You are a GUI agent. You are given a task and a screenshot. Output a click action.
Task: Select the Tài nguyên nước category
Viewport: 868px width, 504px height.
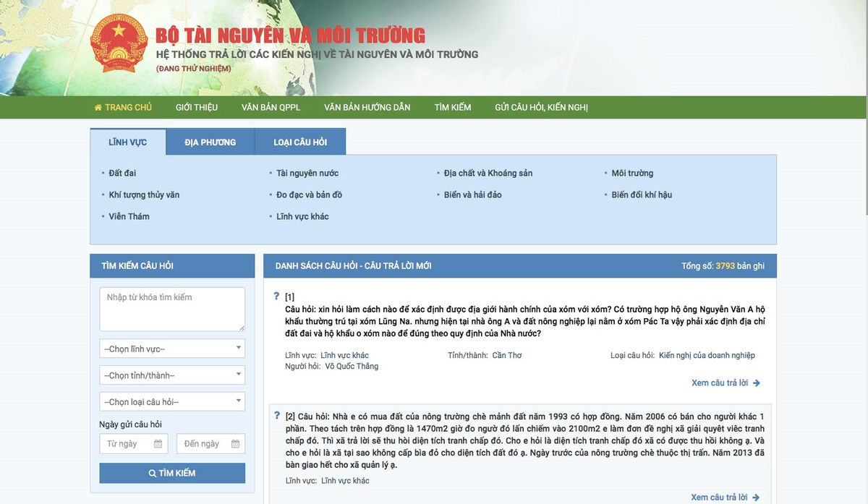tap(307, 174)
